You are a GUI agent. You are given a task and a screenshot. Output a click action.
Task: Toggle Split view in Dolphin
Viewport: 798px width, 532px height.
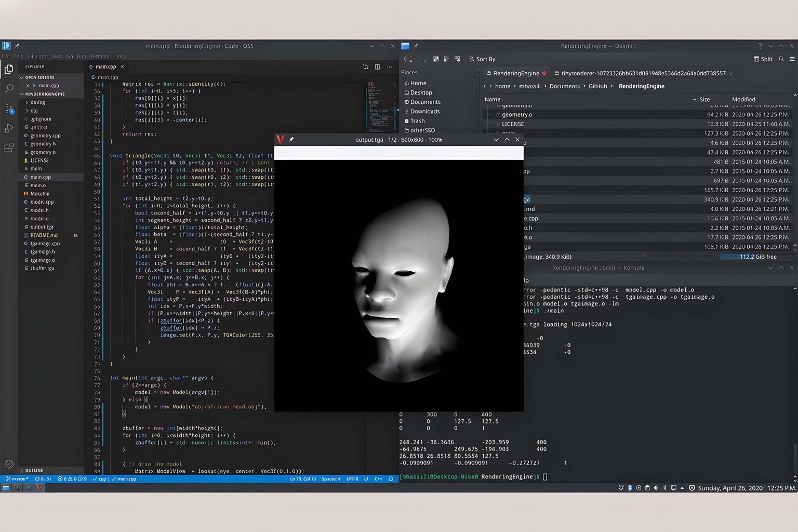pos(763,59)
